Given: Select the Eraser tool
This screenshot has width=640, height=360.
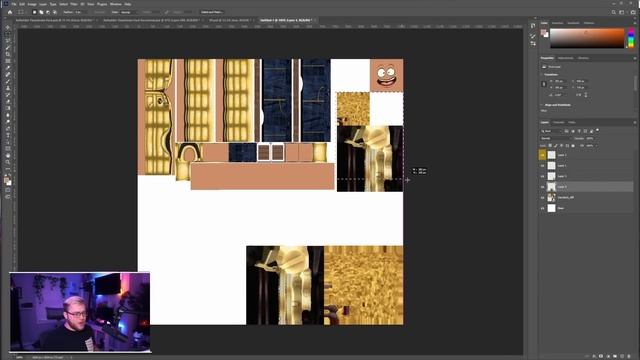Looking at the screenshot, I should point(8,101).
